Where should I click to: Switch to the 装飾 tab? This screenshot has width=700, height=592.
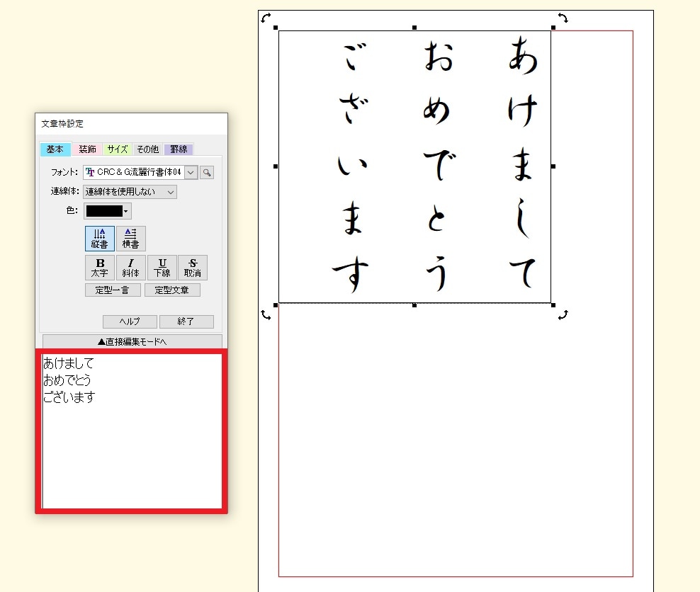point(88,149)
